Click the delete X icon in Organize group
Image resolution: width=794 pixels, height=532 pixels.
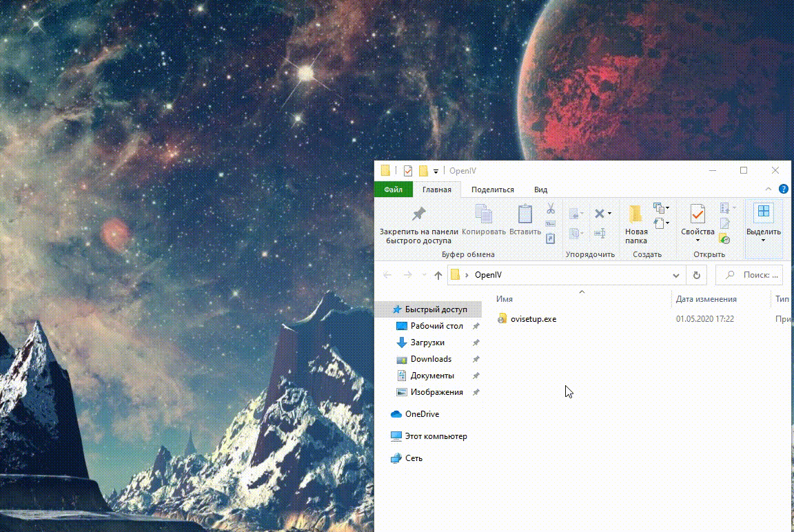click(x=600, y=214)
